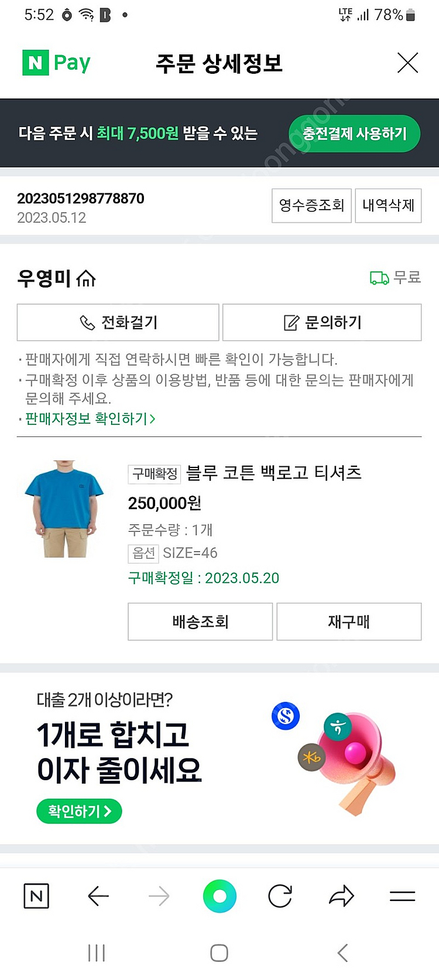Open seller store home icon
Screen dimensions: 439x980
pyautogui.click(x=86, y=278)
